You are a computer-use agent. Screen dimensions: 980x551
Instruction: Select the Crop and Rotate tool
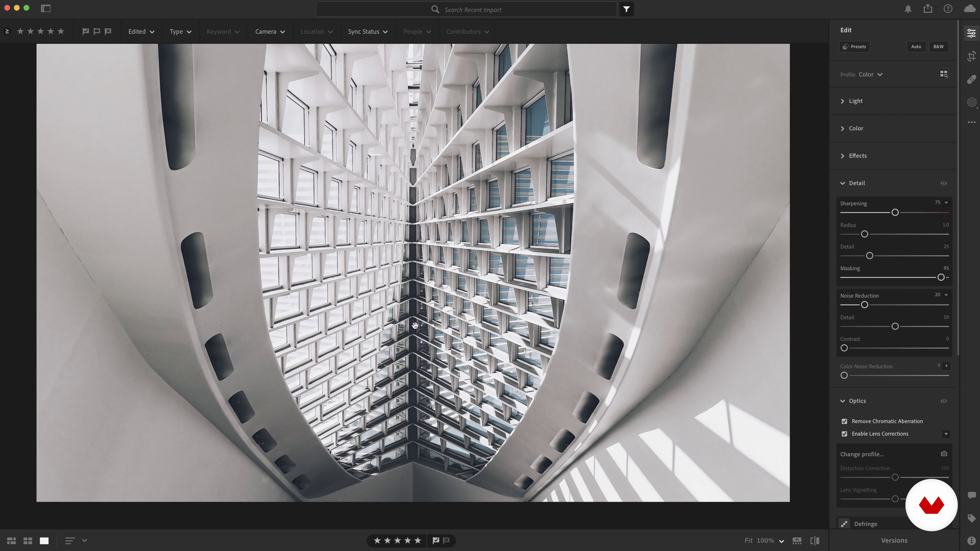[x=971, y=56]
